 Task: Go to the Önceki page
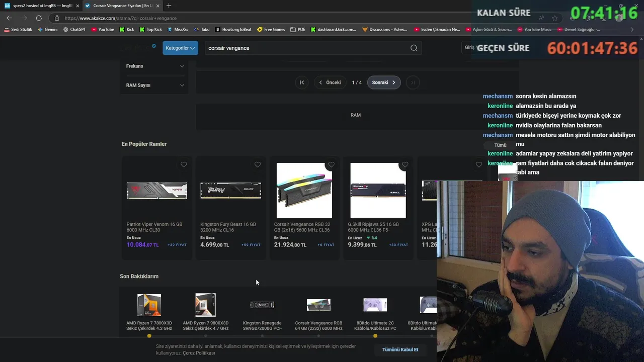(330, 82)
